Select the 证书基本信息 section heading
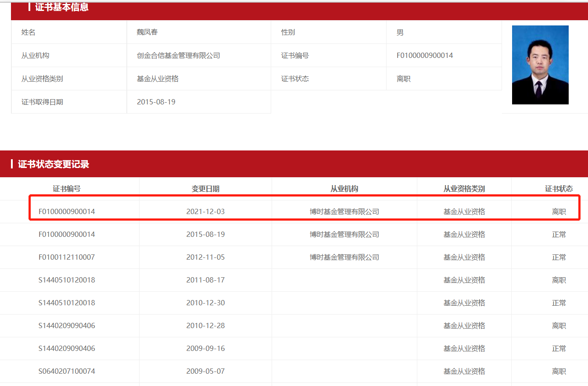The image size is (588, 386). coord(62,7)
